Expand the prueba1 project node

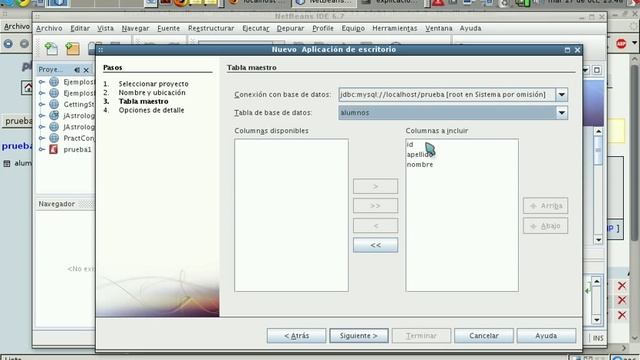[42, 149]
